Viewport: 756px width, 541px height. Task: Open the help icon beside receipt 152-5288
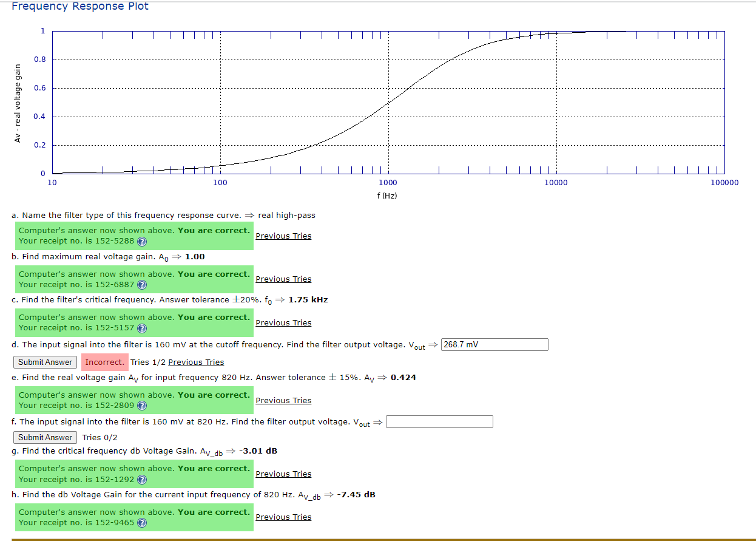click(x=141, y=240)
